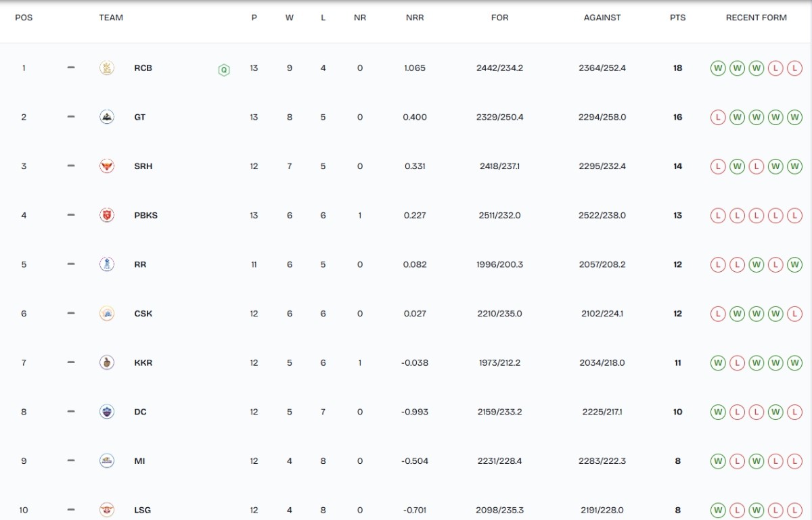812x520 pixels.
Task: Click the CSK team logo
Action: (107, 314)
